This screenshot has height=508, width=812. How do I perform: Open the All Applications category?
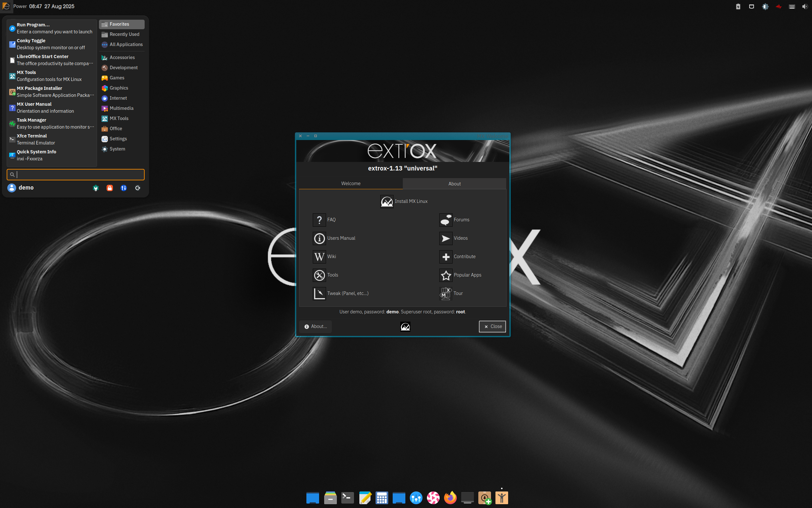[x=121, y=44]
